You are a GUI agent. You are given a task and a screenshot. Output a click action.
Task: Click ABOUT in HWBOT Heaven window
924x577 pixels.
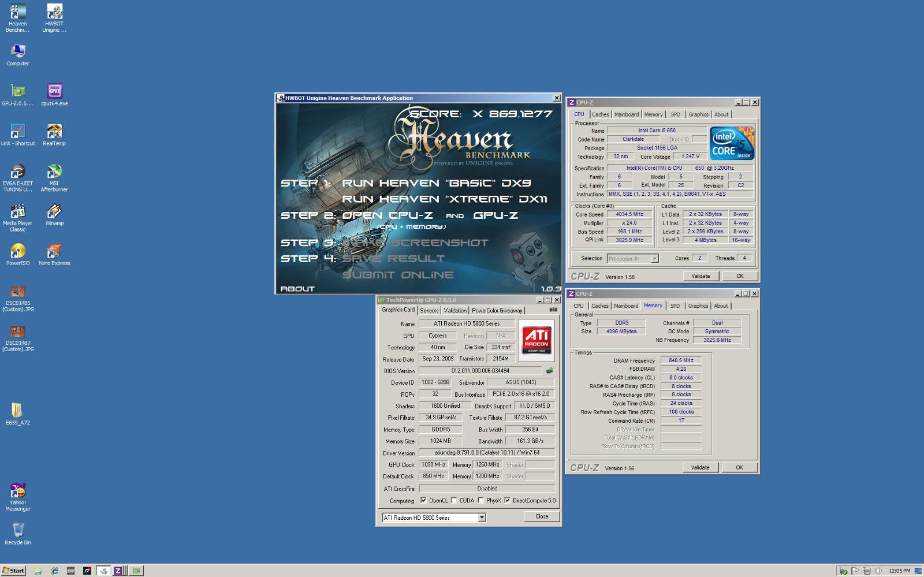tap(297, 289)
